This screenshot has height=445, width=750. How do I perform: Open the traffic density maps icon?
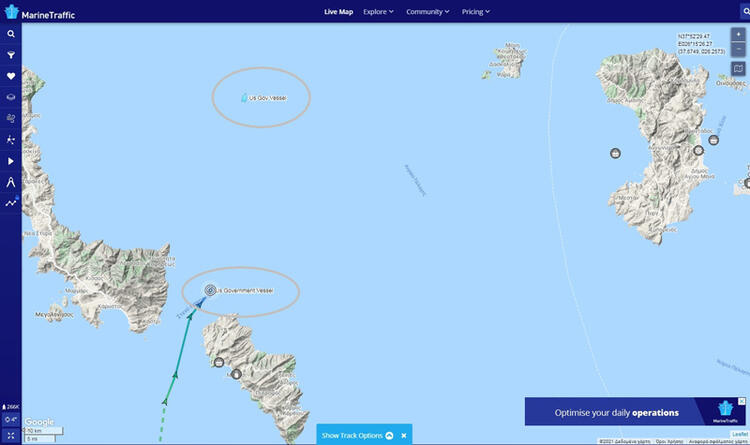click(11, 140)
